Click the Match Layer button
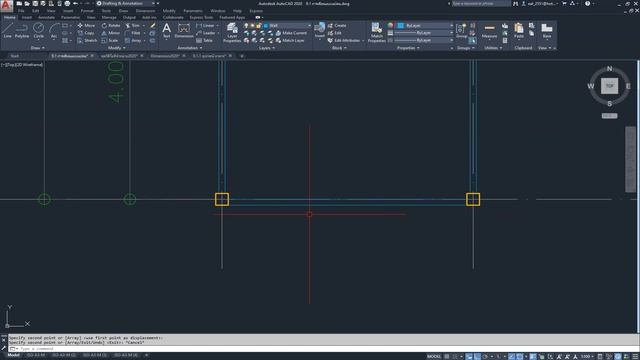640x360 pixels. tap(290, 40)
